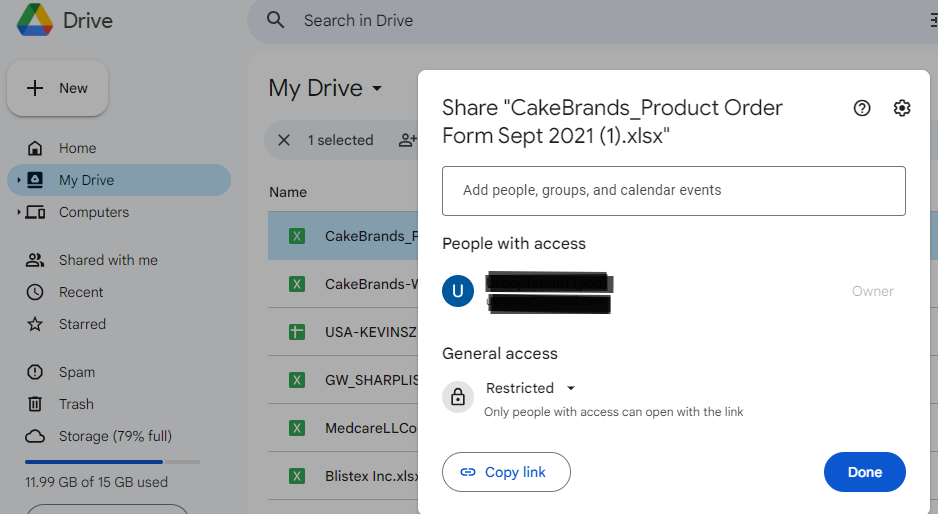Click the plus icon on the New button
The height and width of the screenshot is (514, 938).
tap(35, 88)
